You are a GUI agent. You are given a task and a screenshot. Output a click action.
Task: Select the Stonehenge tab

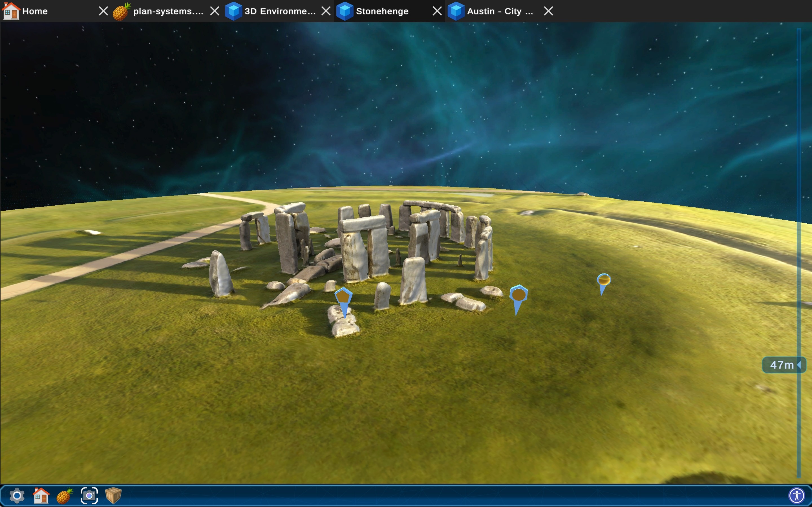coord(382,11)
